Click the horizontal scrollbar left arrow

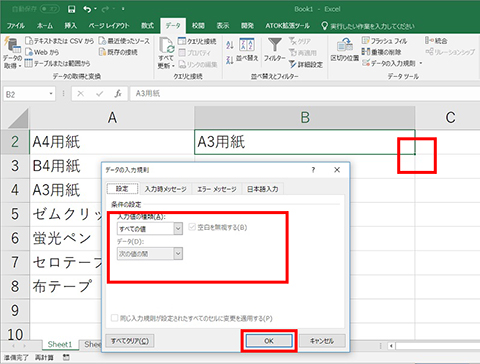click(x=392, y=346)
